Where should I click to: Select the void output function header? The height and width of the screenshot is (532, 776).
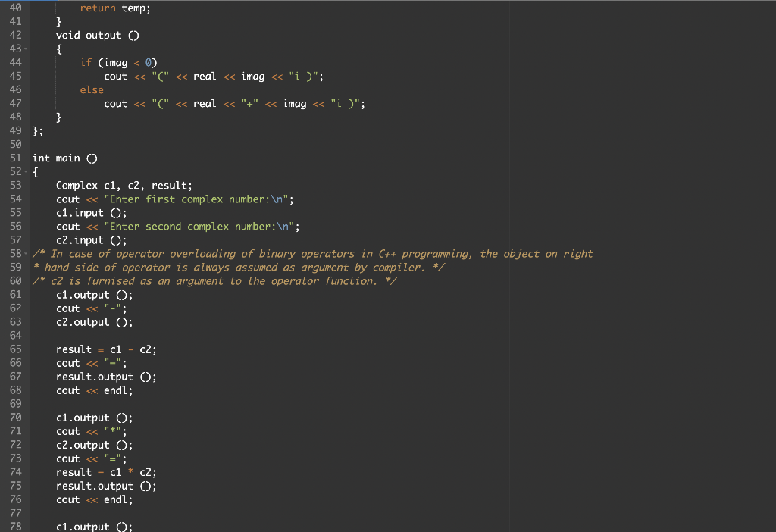click(x=99, y=35)
